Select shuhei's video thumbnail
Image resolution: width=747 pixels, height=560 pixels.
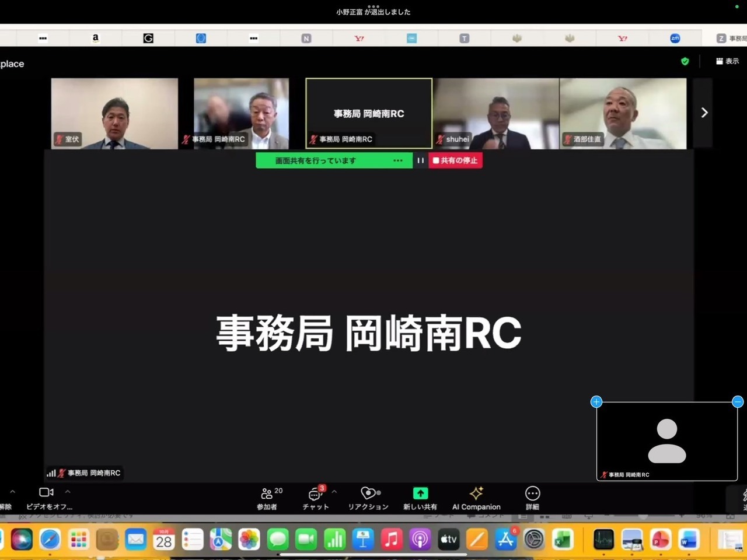496,114
